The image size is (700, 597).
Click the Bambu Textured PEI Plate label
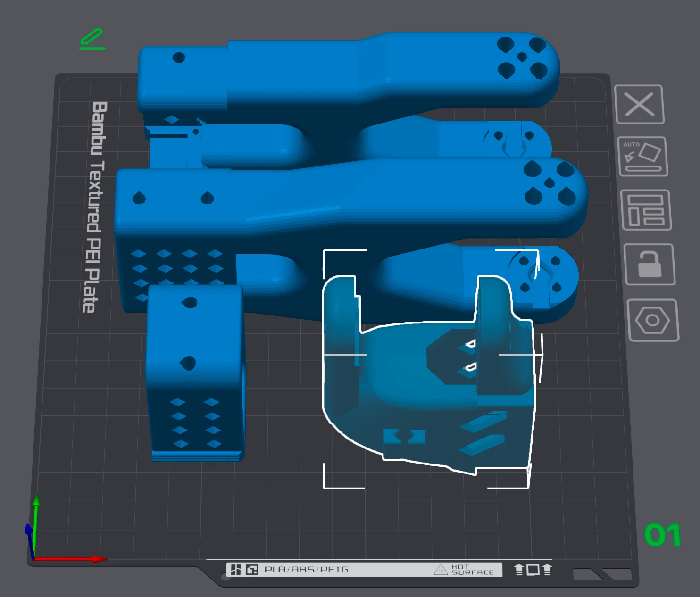click(x=96, y=207)
